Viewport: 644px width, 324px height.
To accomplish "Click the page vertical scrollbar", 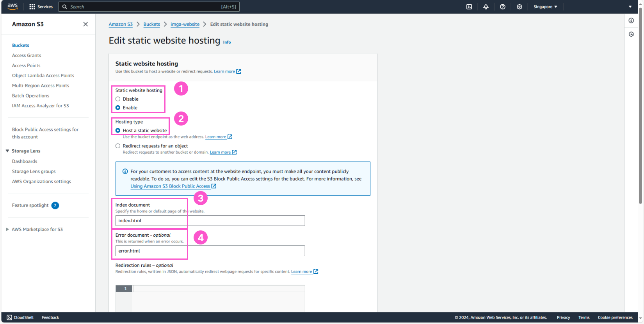I will click(640, 105).
